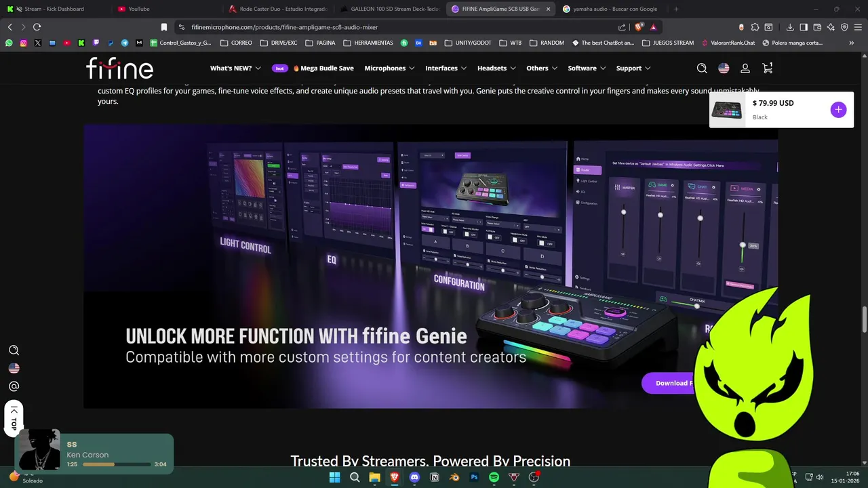Click the fifine logo
868x488 pixels.
[119, 68]
